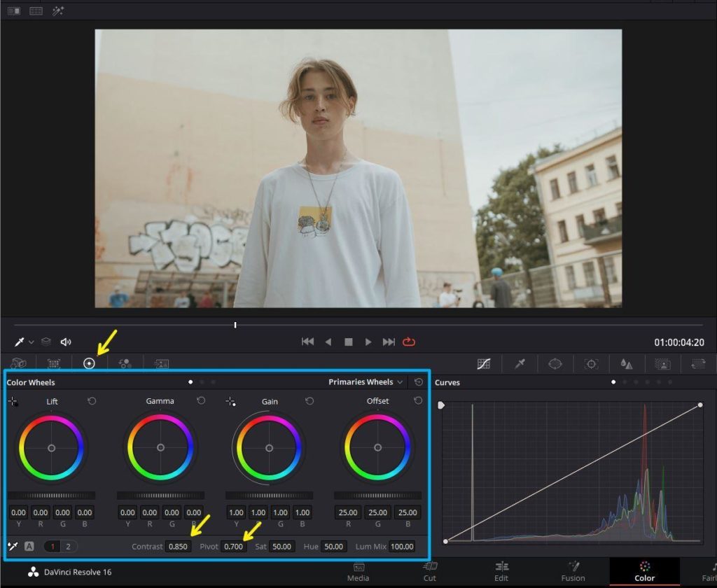Open the Sizing palette

(x=698, y=364)
